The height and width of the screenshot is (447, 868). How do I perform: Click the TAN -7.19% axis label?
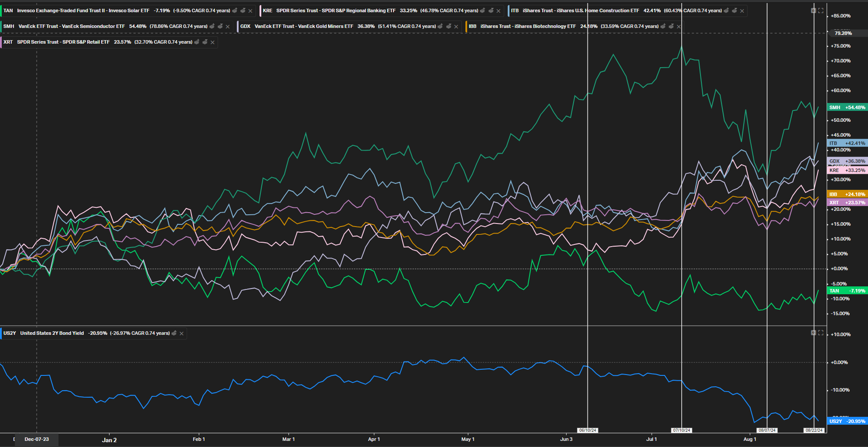click(847, 291)
